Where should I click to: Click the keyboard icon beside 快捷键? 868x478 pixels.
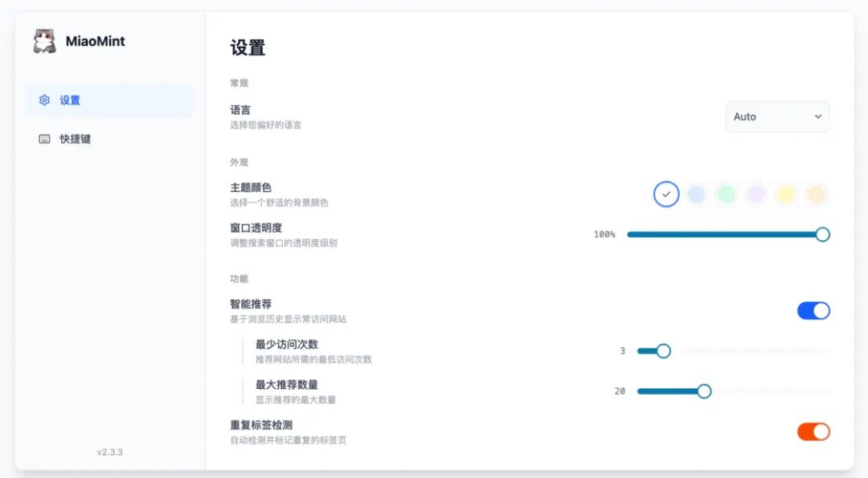[x=44, y=139]
